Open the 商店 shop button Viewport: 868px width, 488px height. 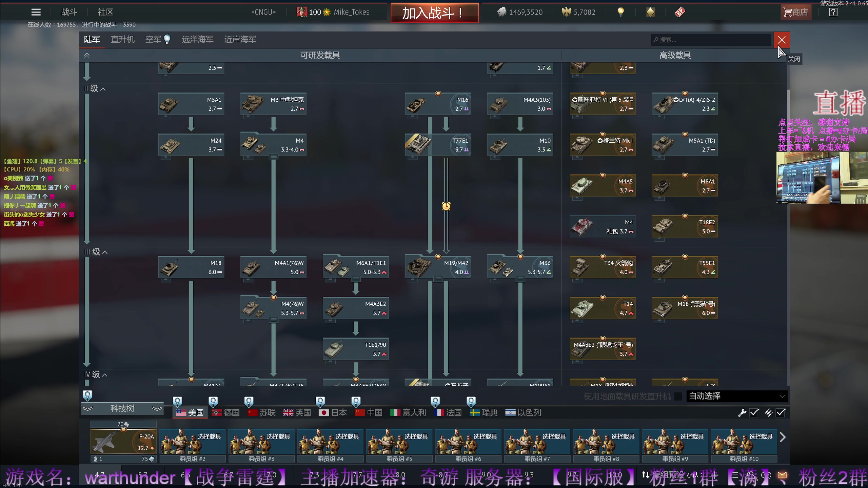pyautogui.click(x=795, y=12)
